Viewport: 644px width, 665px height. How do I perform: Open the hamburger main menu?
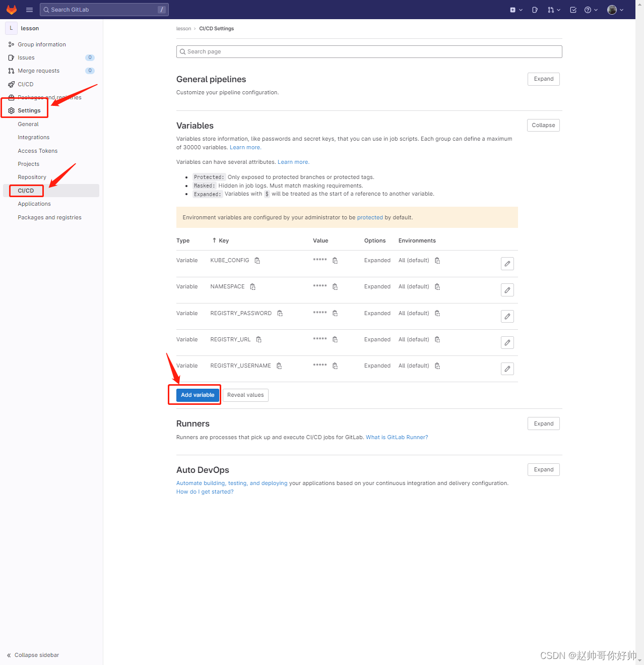29,10
